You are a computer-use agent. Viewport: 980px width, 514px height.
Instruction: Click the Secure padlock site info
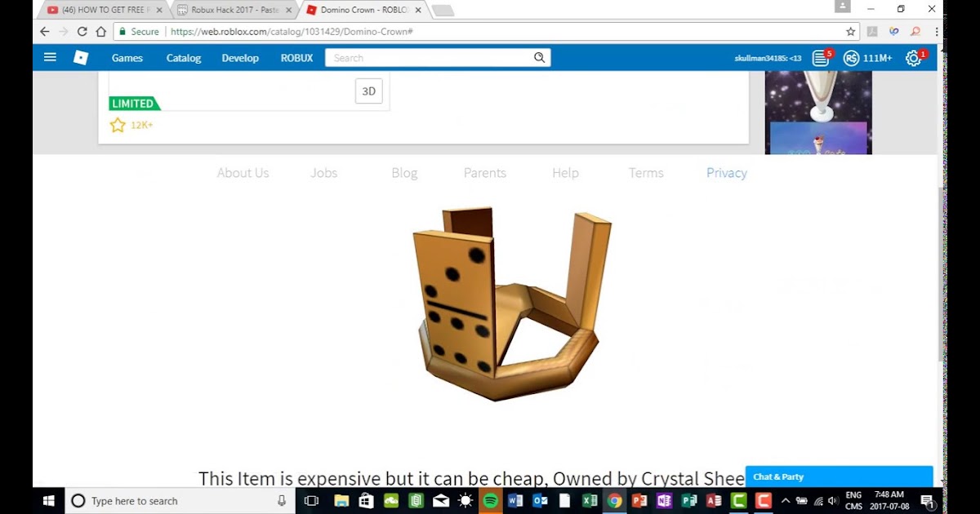point(138,32)
